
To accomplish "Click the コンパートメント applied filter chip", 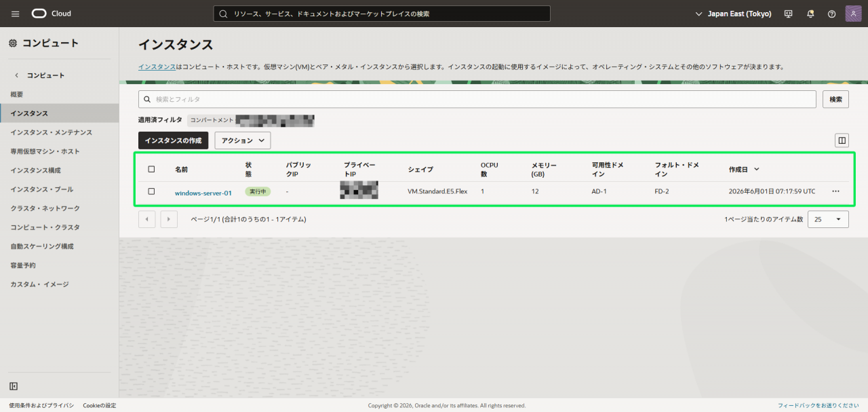I will point(251,120).
